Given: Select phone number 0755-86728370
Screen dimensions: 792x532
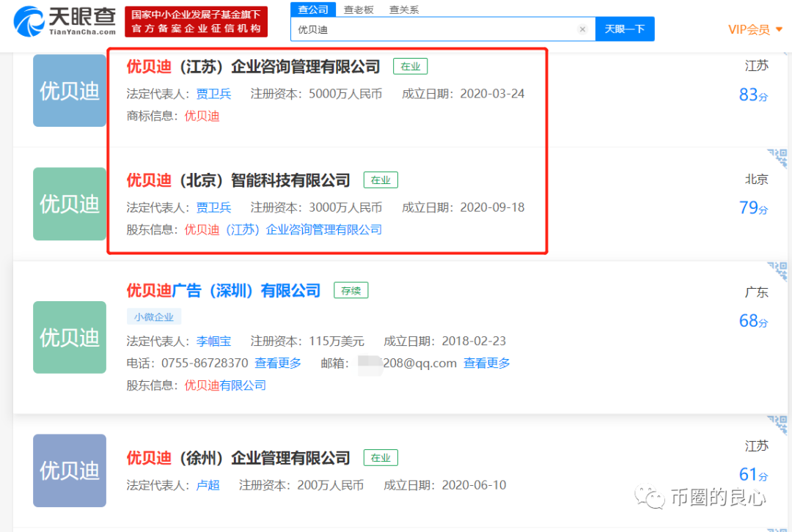Looking at the screenshot, I should click(x=205, y=363).
